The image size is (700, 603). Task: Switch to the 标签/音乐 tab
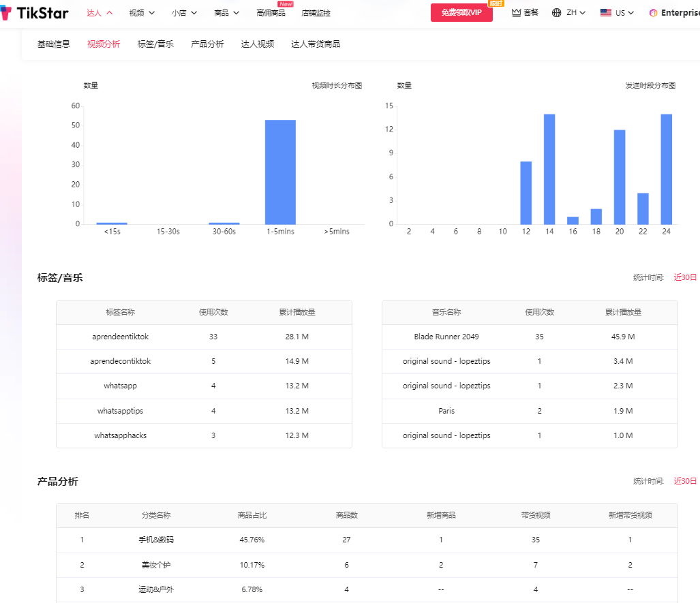click(x=155, y=42)
